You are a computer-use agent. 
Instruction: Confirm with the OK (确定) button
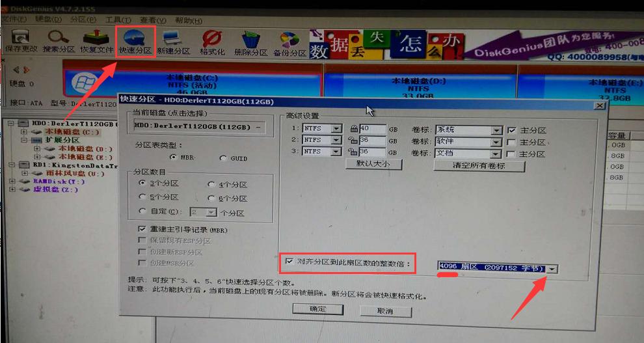coord(317,309)
